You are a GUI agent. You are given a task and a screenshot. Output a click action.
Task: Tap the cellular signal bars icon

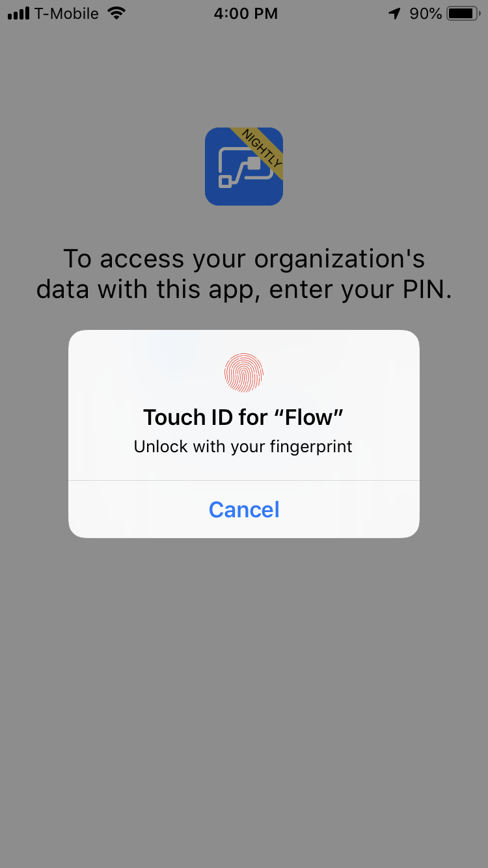(19, 14)
